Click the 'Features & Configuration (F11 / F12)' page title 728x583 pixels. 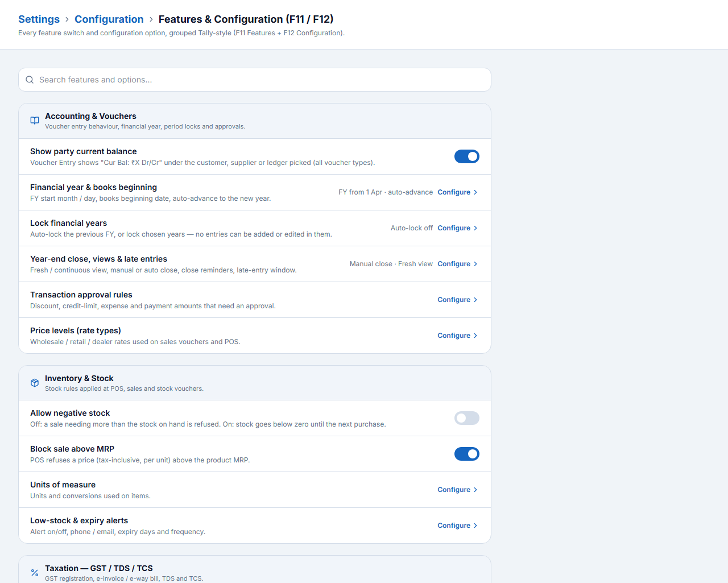[246, 19]
